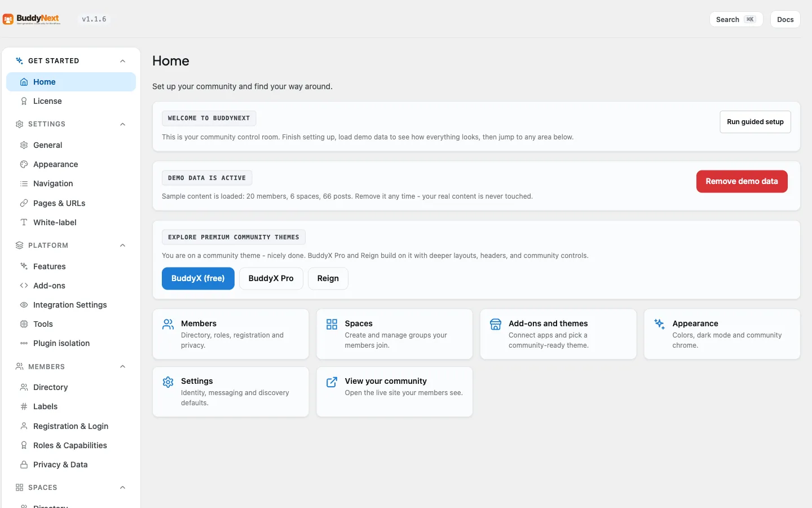
Task: Open the License menu item
Action: (x=71, y=101)
